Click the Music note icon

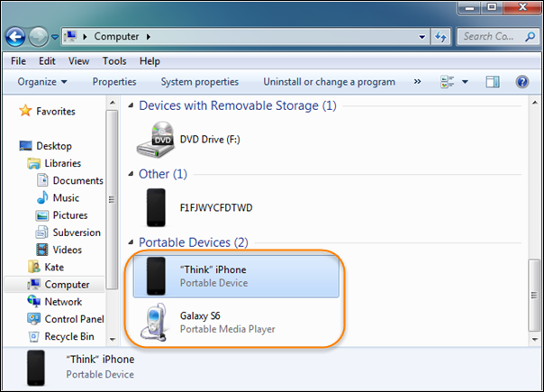tap(42, 197)
